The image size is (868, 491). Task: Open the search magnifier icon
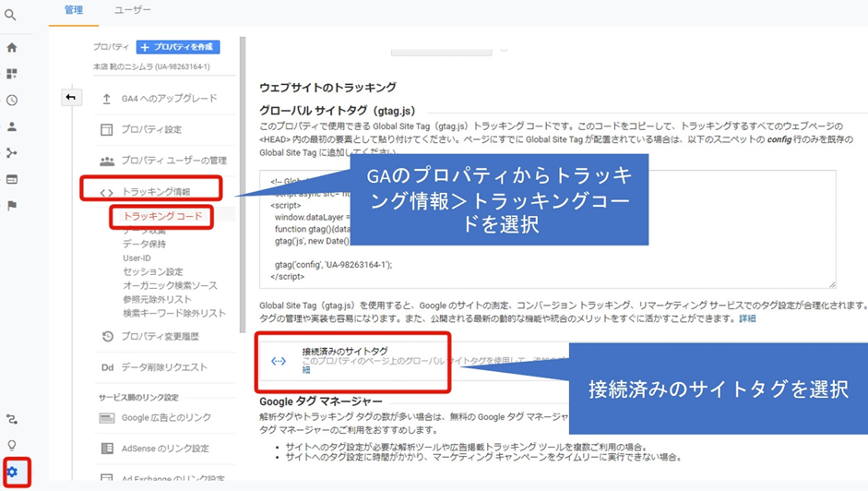coord(10,15)
